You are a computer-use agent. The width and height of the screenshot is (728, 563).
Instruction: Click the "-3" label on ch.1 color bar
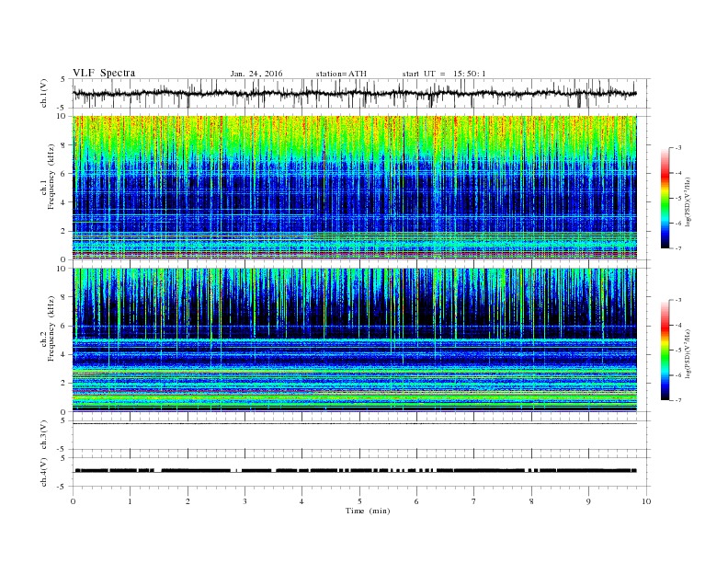[677, 148]
